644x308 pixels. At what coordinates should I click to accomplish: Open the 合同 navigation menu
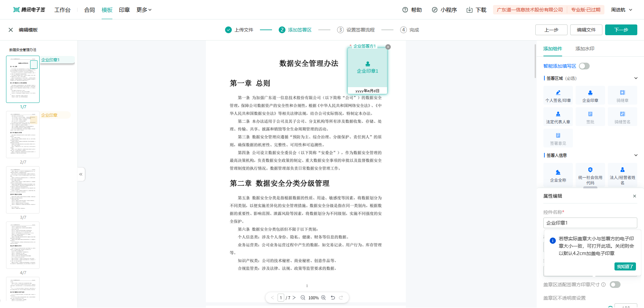coord(90,10)
